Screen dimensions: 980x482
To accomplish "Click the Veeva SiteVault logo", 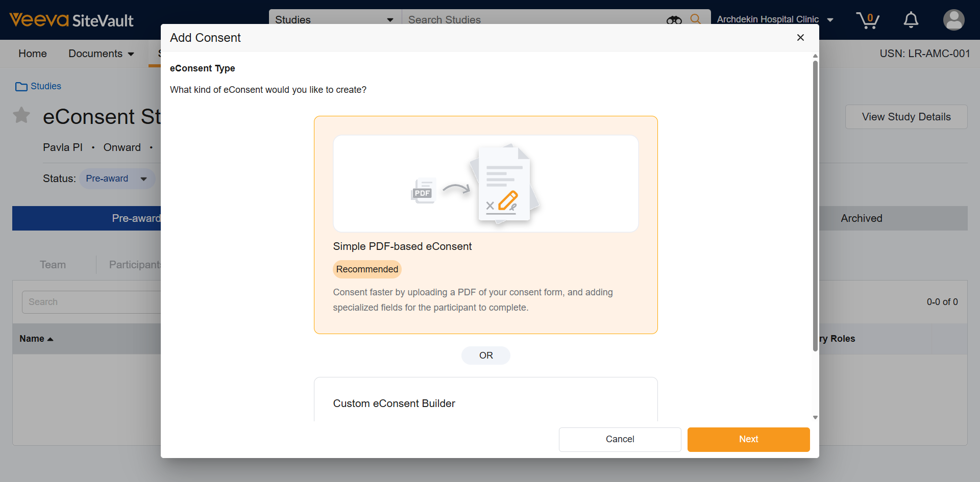I will coord(71,20).
